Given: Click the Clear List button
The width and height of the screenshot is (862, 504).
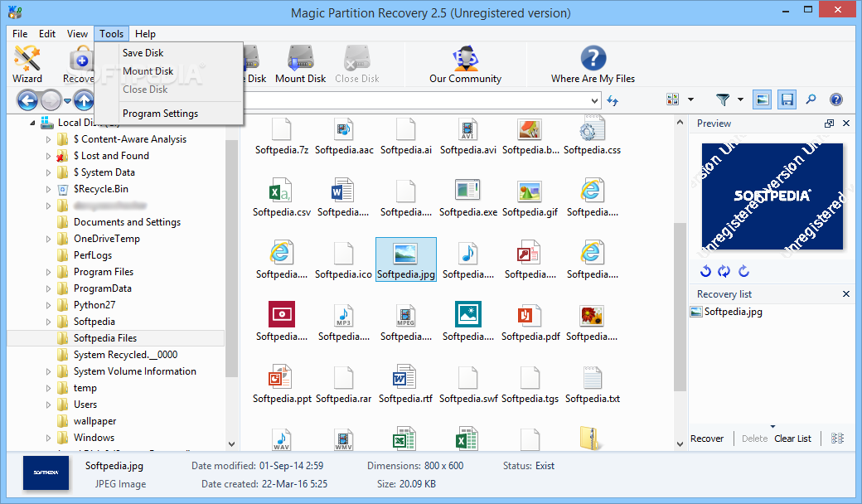Looking at the screenshot, I should click(792, 438).
